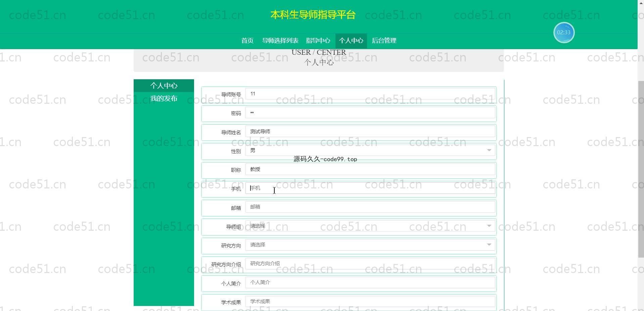Viewport: 644px width, 311px height.
Task: Click the 导师姓名 field containing 测试导师
Action: [x=370, y=131]
